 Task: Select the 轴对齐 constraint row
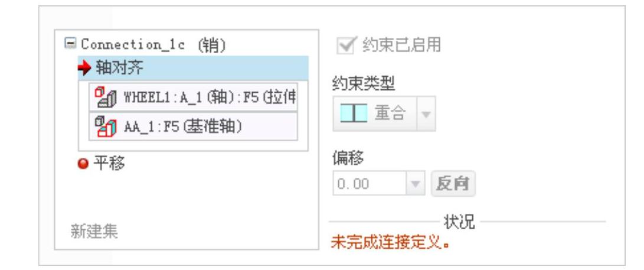coord(193,68)
